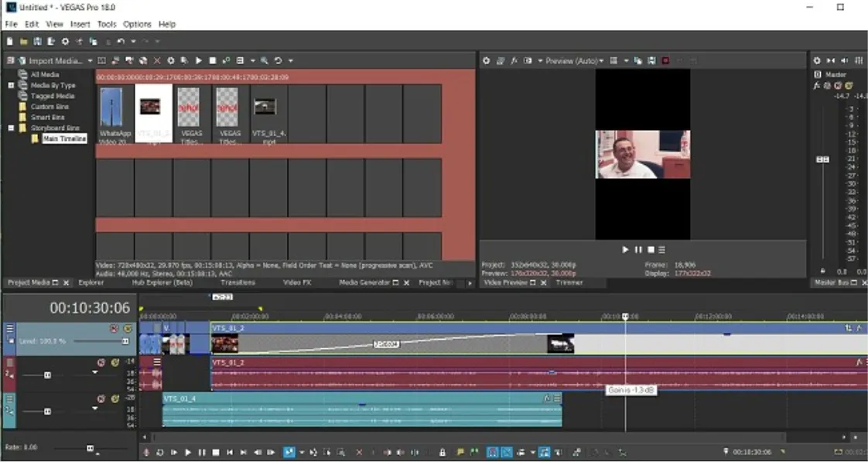Click the Lock envelopes padlock icon

443,453
